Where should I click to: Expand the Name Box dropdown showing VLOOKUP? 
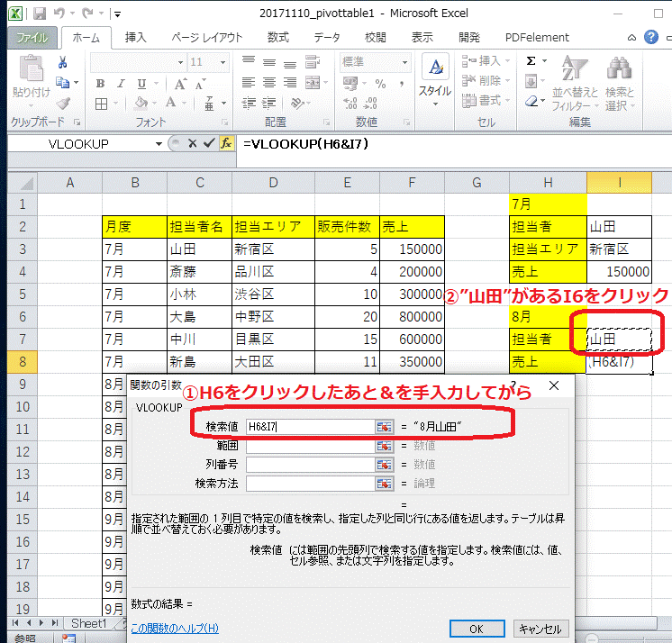coord(159,144)
